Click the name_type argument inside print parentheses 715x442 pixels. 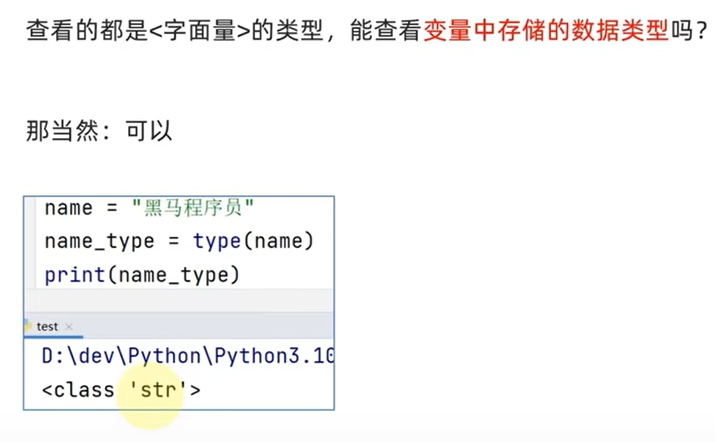(173, 275)
